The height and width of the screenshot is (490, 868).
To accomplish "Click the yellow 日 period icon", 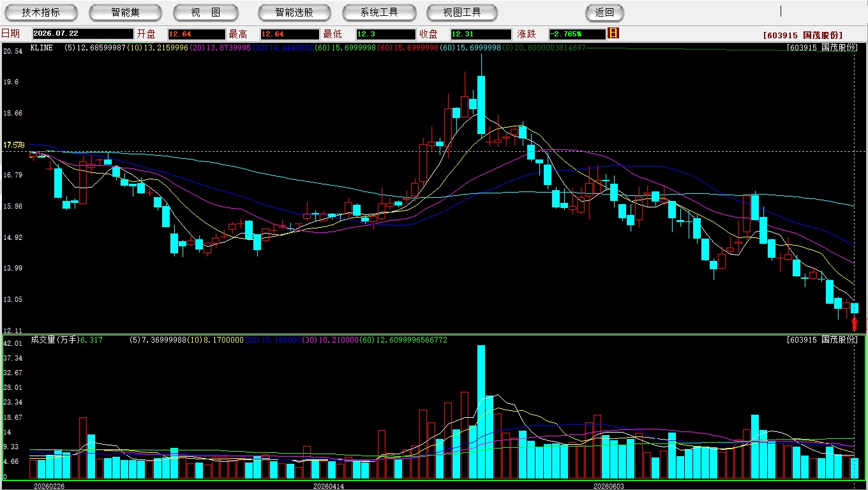I will [x=613, y=33].
